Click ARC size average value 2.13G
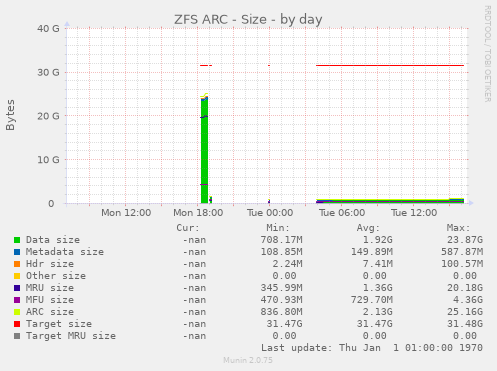The image size is (497, 371). click(x=377, y=312)
